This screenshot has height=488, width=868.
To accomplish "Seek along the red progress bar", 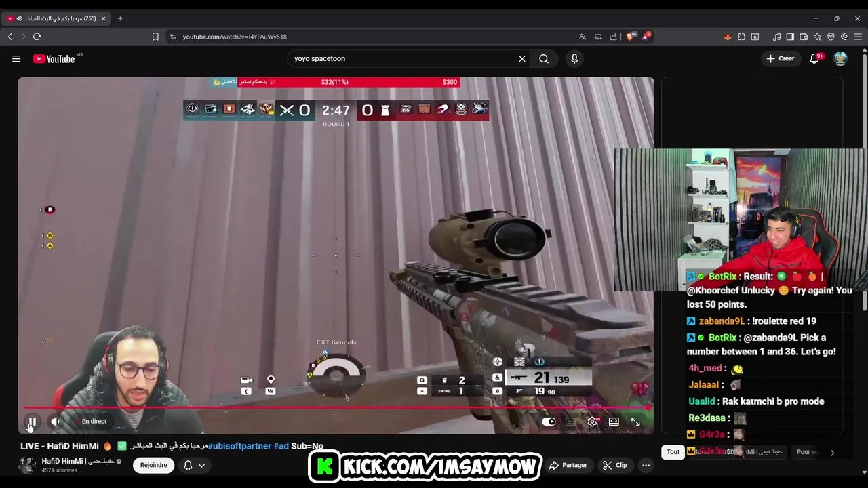I will tap(337, 408).
